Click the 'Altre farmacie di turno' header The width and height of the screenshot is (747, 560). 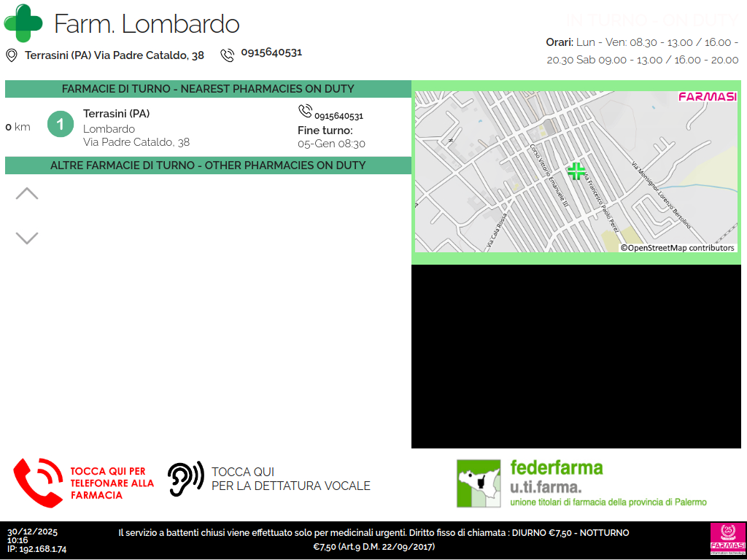208,166
